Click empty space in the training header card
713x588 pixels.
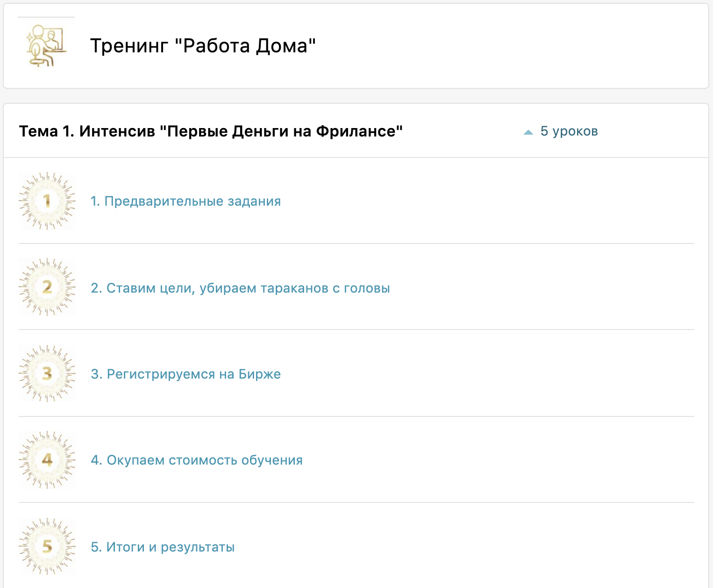(x=514, y=46)
